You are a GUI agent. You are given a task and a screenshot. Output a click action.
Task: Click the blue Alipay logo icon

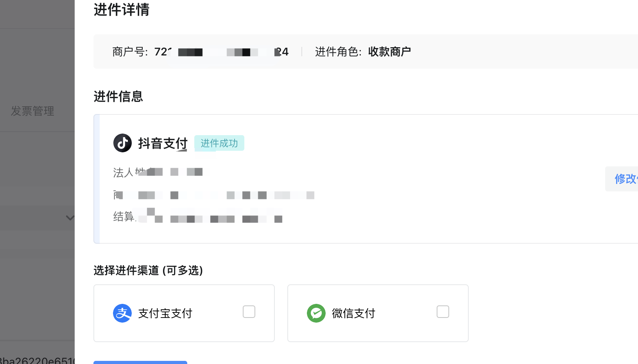click(x=122, y=313)
